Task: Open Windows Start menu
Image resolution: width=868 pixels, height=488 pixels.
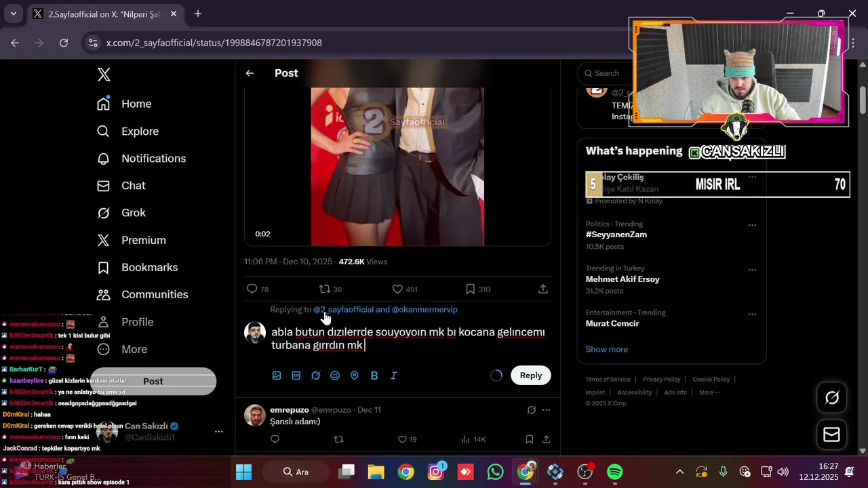Action: [243, 472]
